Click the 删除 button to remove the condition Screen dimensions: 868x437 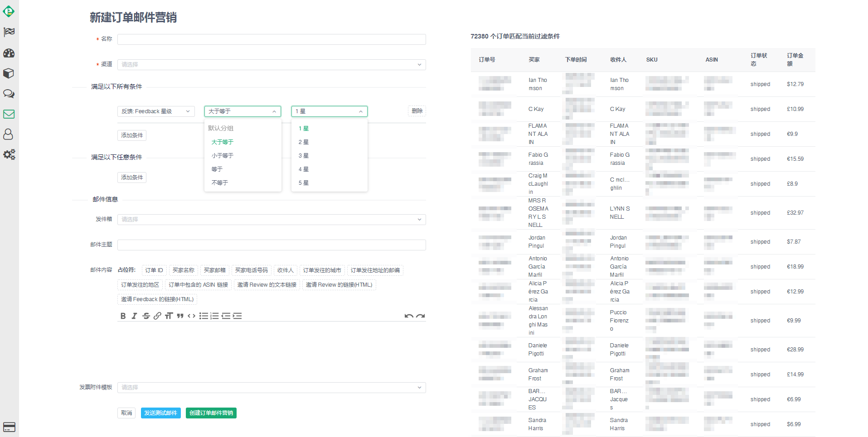(417, 111)
